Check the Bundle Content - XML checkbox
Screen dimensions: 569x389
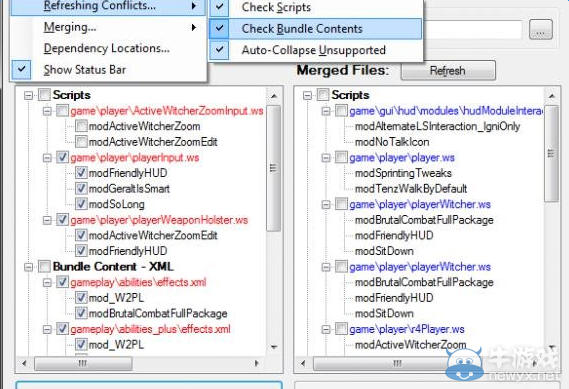[x=44, y=267]
